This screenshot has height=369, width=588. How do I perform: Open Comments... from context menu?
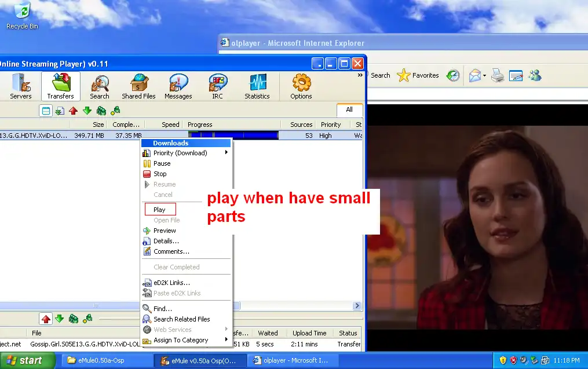186,251
